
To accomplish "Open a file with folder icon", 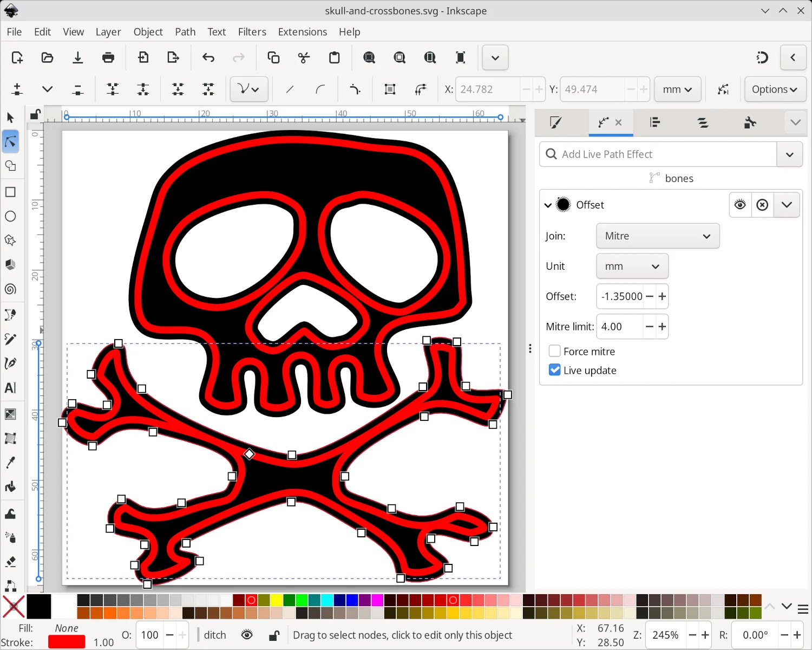I will click(47, 57).
